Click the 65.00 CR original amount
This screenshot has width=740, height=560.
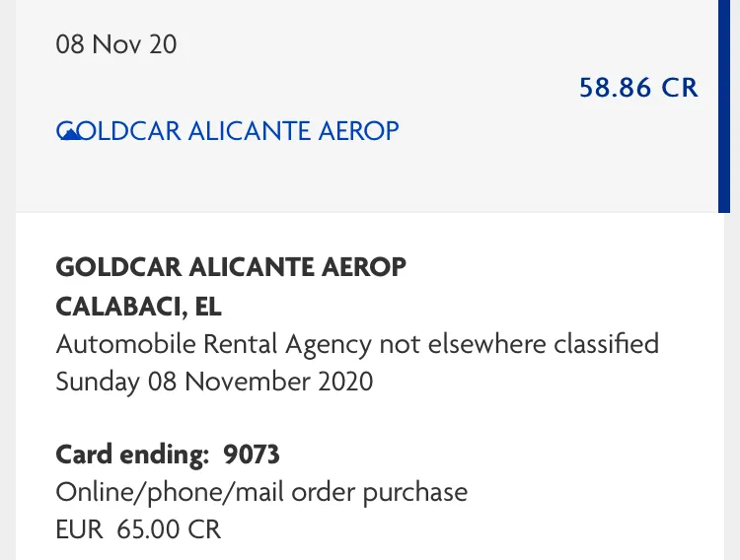169,528
